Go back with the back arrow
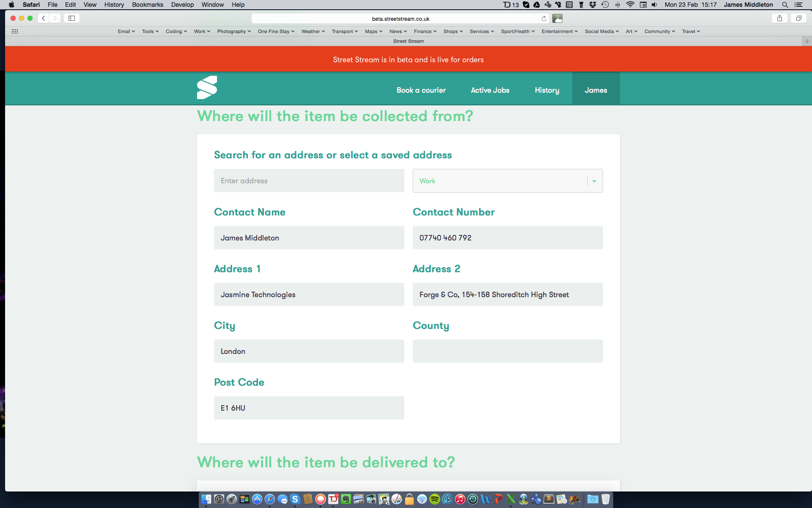 pos(44,18)
